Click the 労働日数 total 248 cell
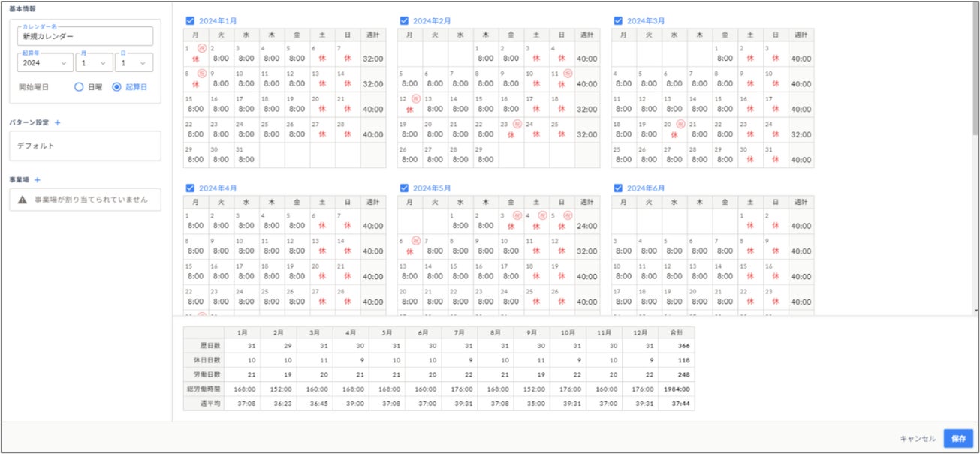 677,374
